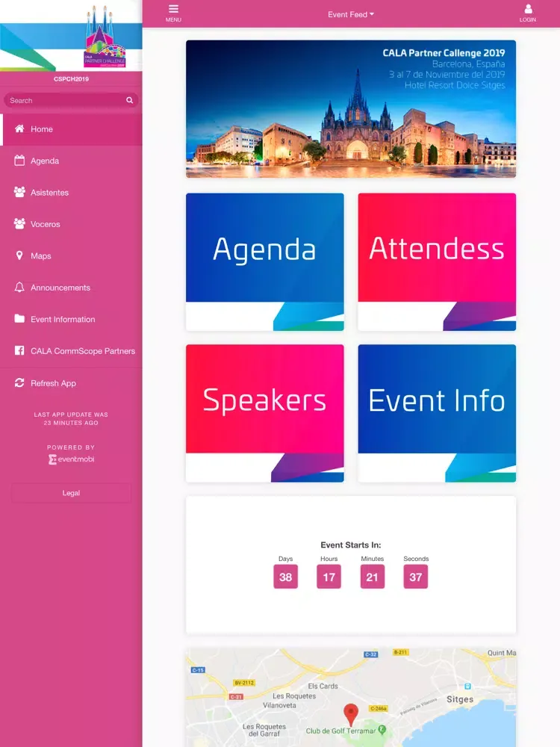The height and width of the screenshot is (747, 560).
Task: Open Event Information sidebar entry
Action: [x=71, y=319]
